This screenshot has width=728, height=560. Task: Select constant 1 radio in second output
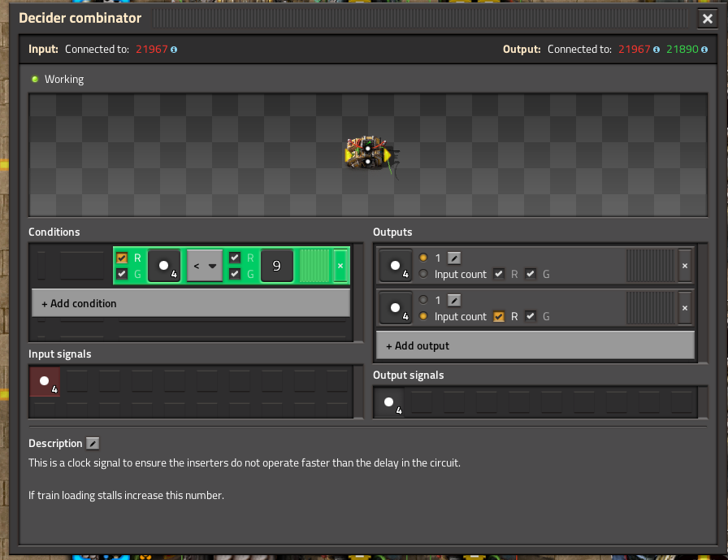[x=423, y=300]
